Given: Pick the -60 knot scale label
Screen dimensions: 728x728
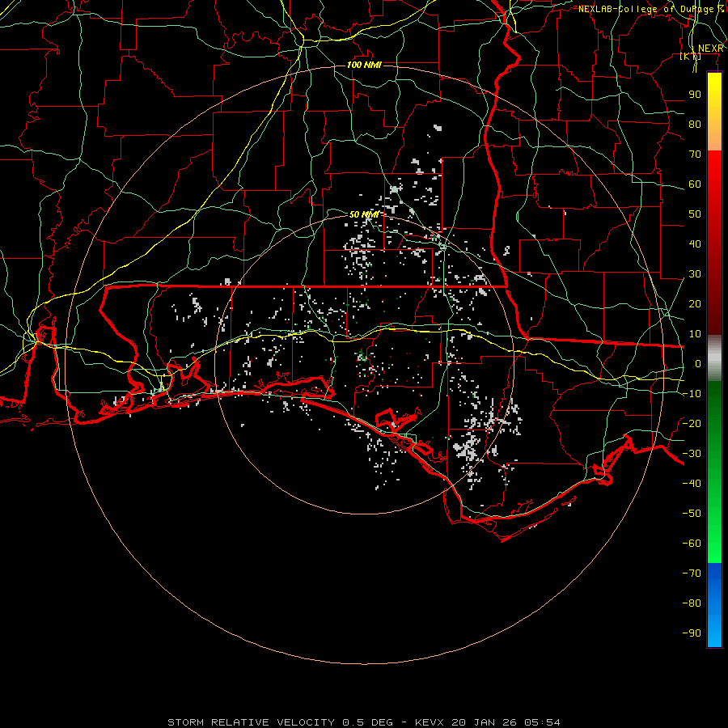Looking at the screenshot, I should click(x=692, y=544).
